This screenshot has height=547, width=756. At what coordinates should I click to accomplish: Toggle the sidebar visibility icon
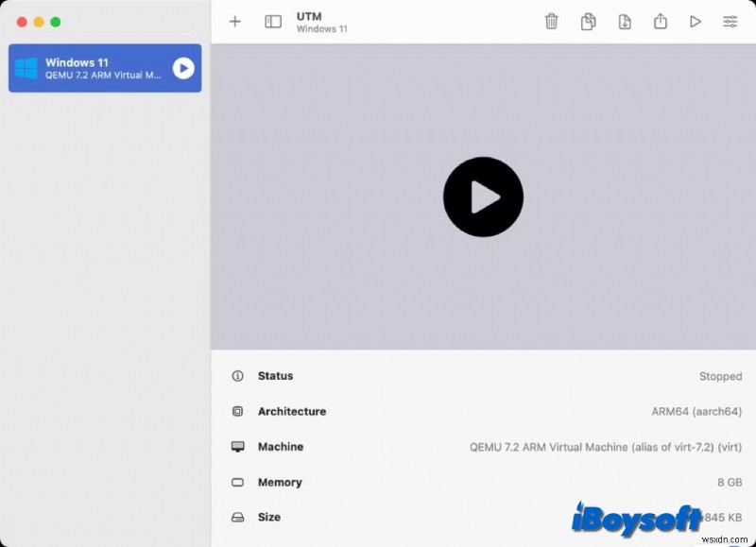[273, 21]
